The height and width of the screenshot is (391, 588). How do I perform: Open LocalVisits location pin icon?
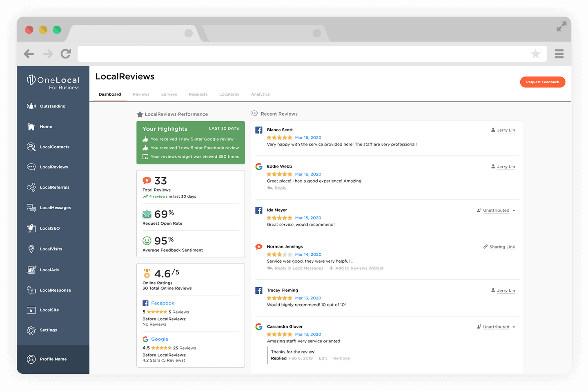point(31,249)
